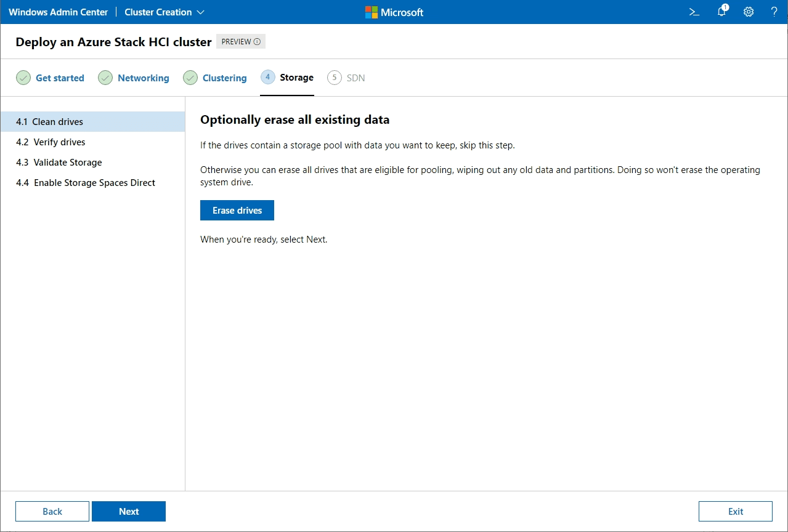The width and height of the screenshot is (788, 532).
Task: Click the Clustering step checkmark icon
Action: [x=190, y=78]
